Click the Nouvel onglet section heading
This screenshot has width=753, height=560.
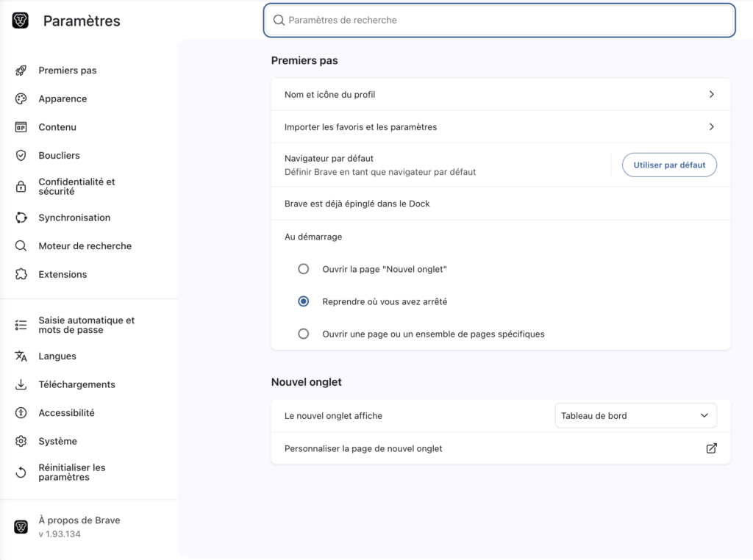click(x=307, y=382)
